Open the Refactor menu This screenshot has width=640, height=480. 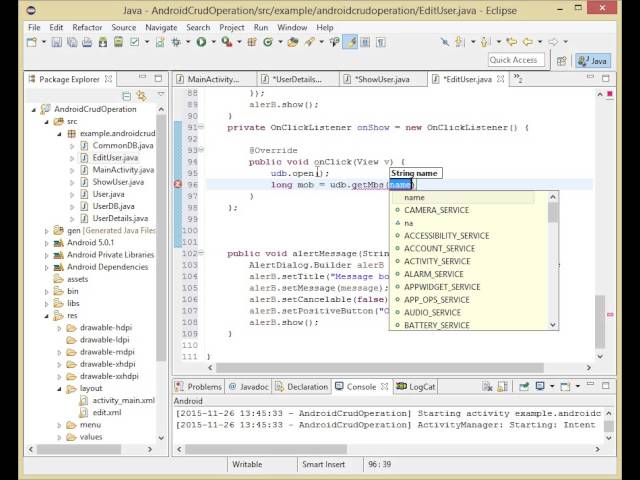(x=87, y=27)
